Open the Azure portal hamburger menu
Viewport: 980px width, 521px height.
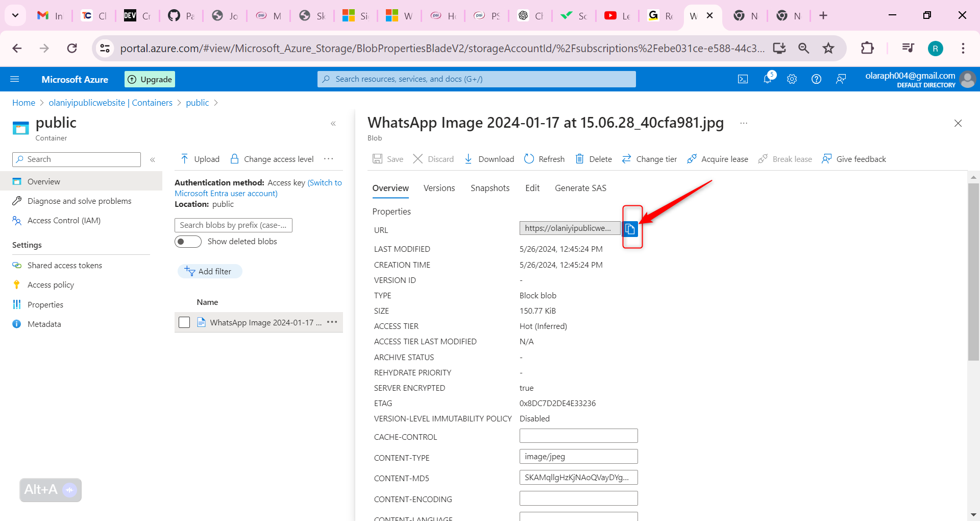pyautogui.click(x=15, y=79)
